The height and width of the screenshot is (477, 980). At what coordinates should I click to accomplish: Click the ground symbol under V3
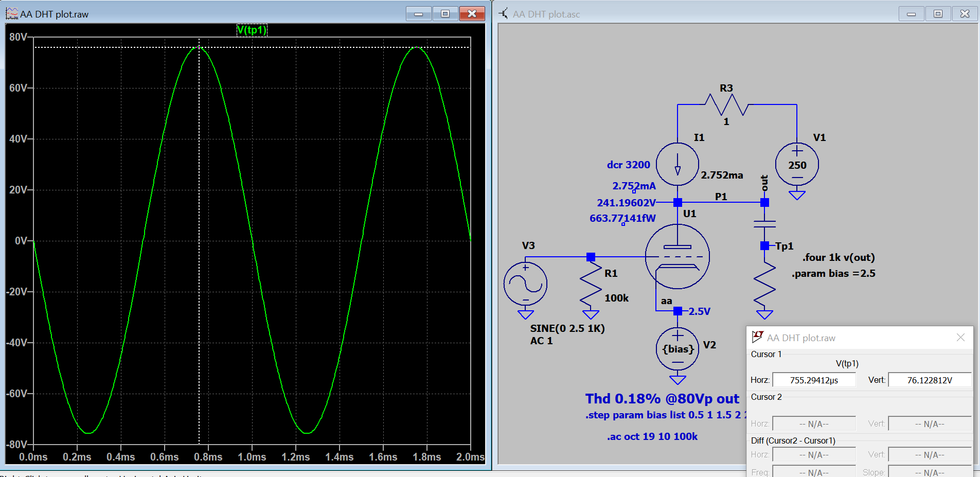coord(525,314)
